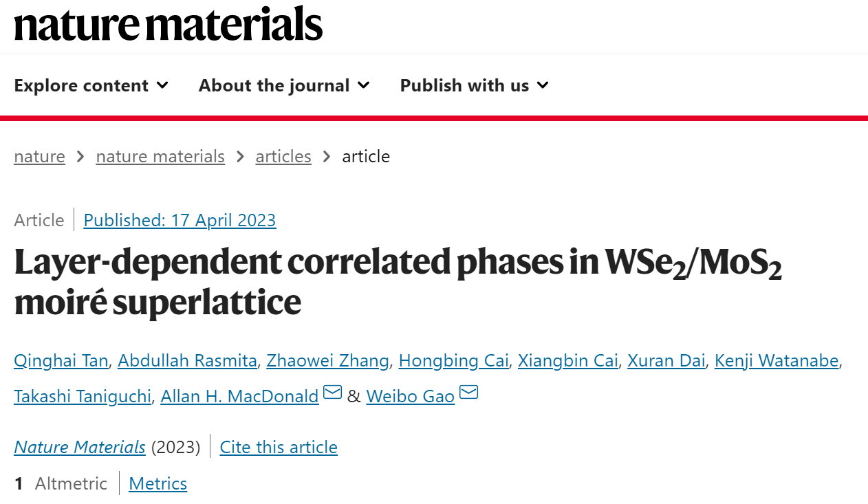Click Published: 17 April 2023 link

180,221
